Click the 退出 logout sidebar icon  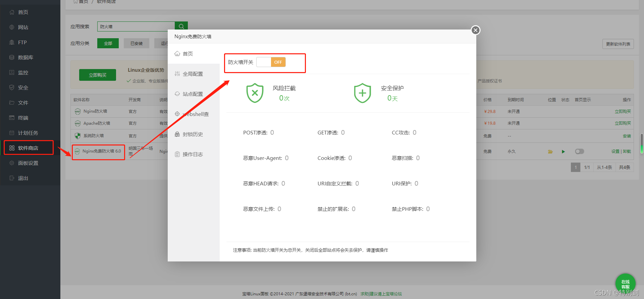12,178
